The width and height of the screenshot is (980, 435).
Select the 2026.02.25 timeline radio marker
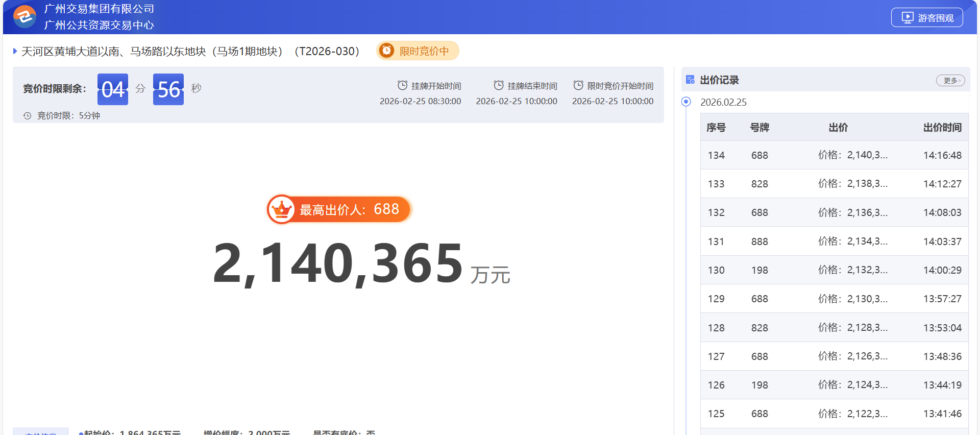coord(686,102)
